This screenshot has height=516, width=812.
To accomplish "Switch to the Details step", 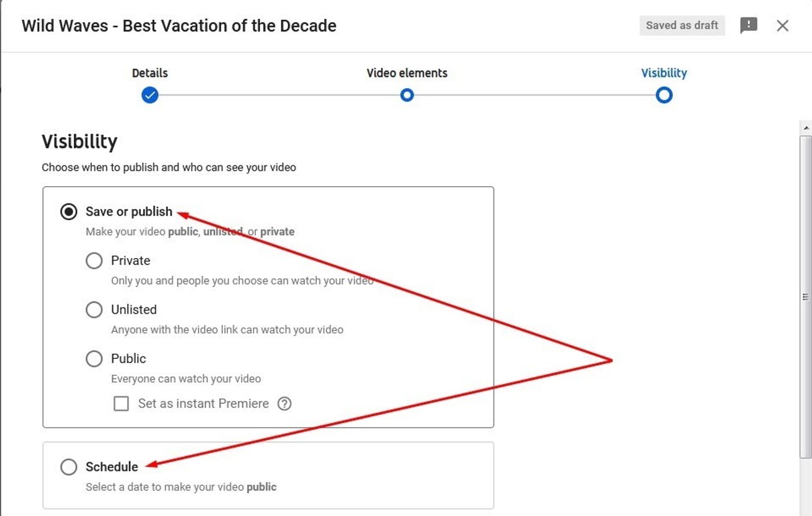I will (x=149, y=73).
